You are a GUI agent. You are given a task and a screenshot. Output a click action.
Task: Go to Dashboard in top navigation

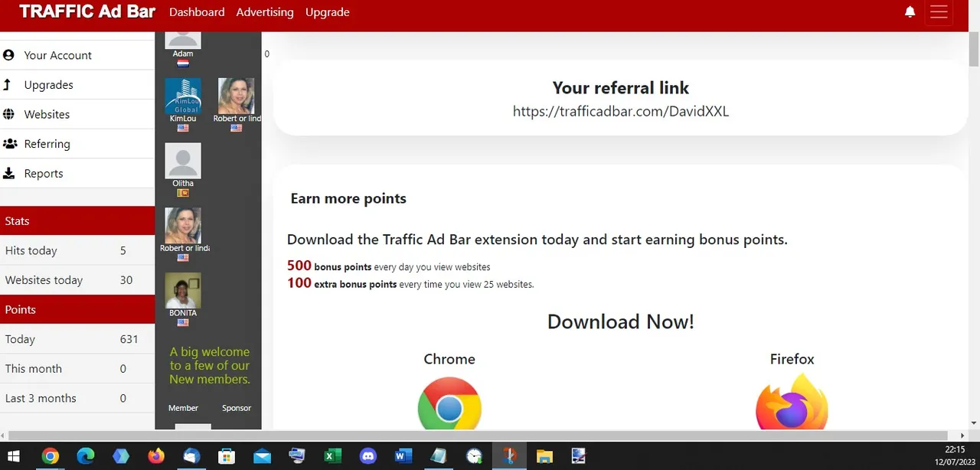(x=197, y=12)
